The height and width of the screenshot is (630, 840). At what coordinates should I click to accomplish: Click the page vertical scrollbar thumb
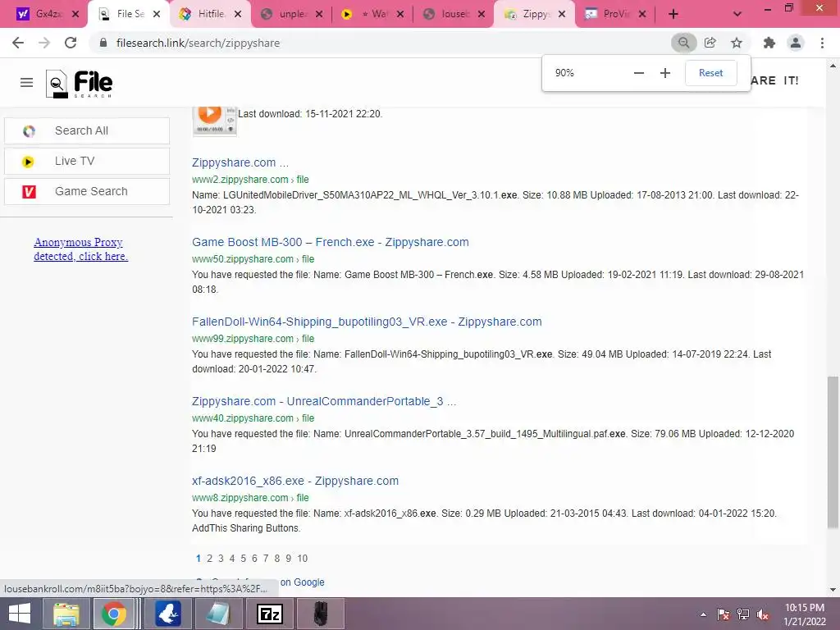click(833, 453)
